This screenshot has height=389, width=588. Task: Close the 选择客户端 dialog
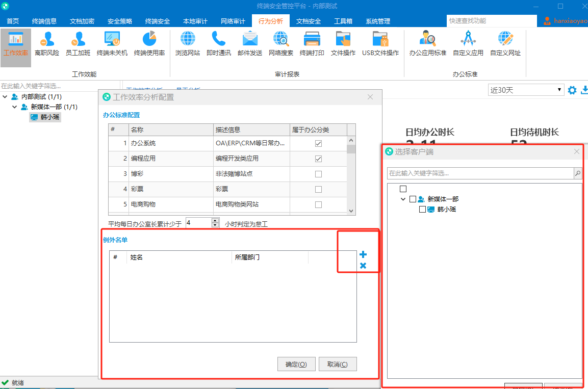(577, 151)
